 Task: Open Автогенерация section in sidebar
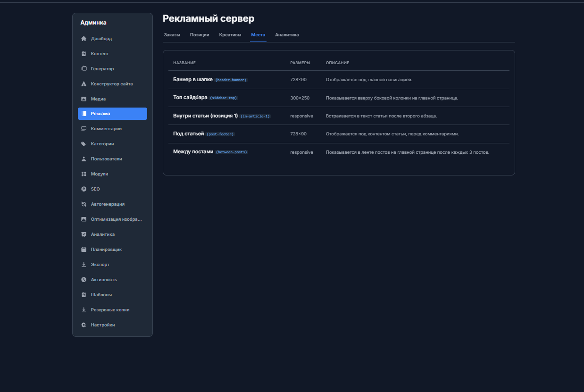click(108, 204)
